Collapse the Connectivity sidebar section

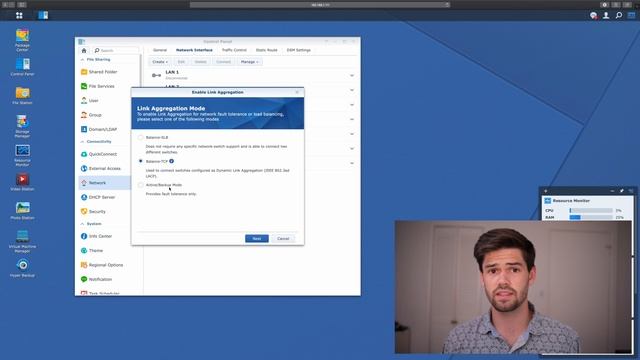[x=82, y=142]
